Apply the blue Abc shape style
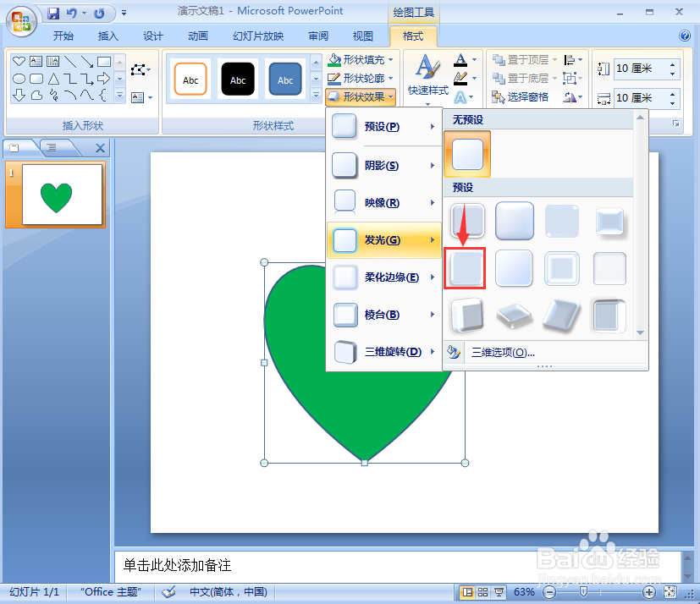700x604 pixels. coord(285,79)
